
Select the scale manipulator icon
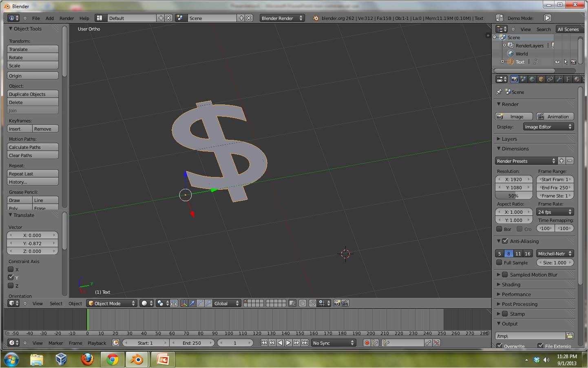(208, 303)
